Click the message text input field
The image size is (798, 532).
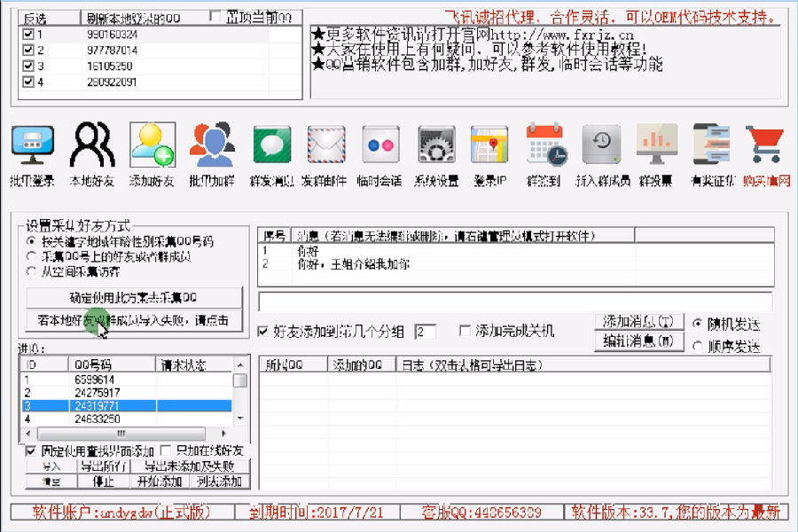pyautogui.click(x=514, y=301)
